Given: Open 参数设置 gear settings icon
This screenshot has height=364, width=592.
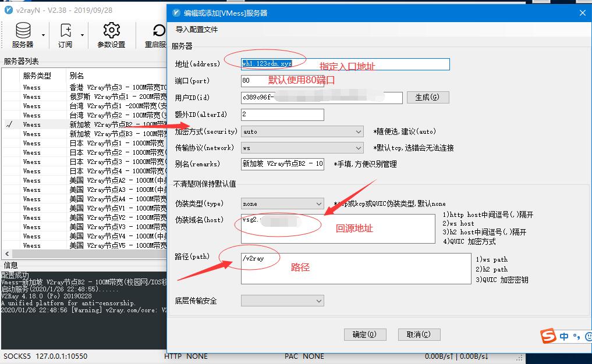Looking at the screenshot, I should click(x=111, y=35).
